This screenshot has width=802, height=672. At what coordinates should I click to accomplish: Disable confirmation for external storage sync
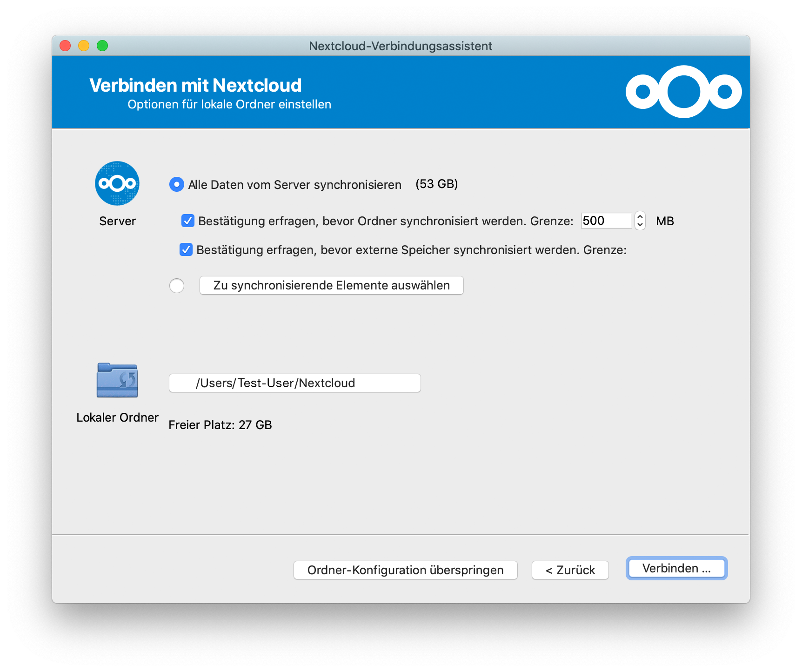186,250
